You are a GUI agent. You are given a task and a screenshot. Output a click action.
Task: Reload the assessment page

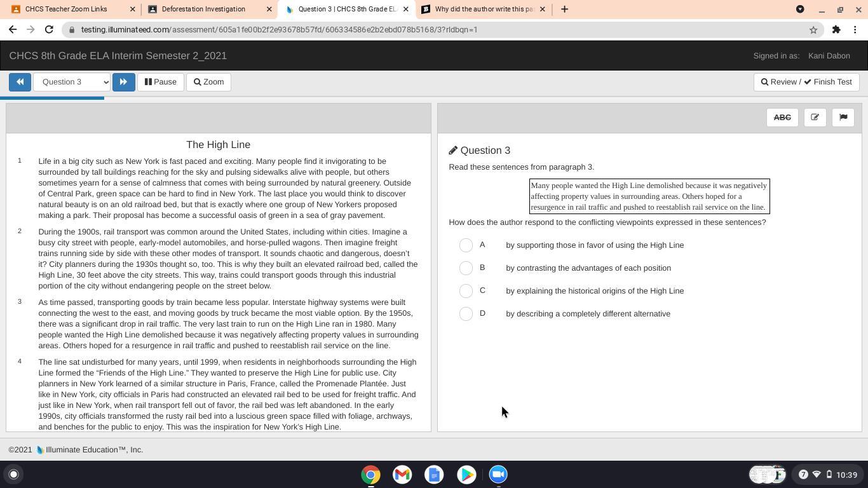pos(49,29)
